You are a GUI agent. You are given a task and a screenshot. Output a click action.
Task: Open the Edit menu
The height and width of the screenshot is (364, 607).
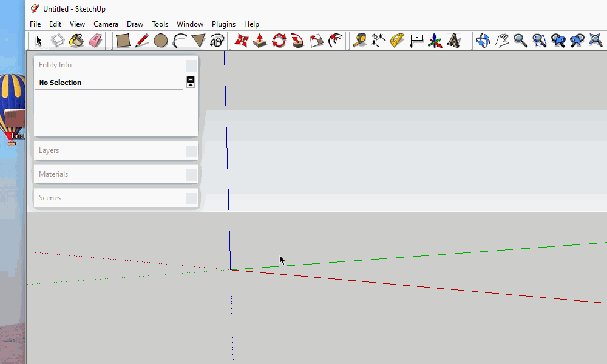(55, 24)
